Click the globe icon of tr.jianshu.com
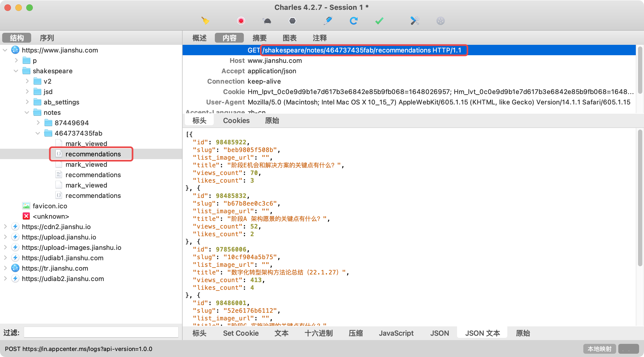The height and width of the screenshot is (357, 644). [15, 268]
